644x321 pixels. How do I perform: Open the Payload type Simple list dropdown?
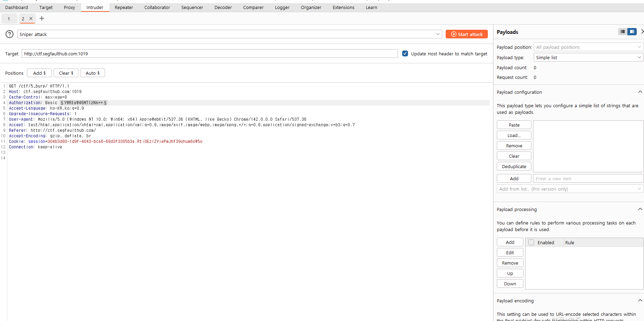tap(588, 57)
